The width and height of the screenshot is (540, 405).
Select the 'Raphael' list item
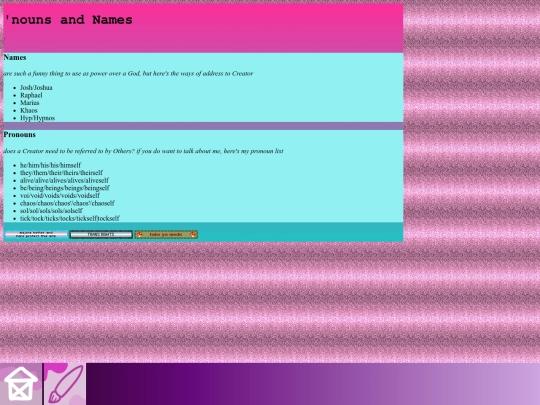pos(31,95)
